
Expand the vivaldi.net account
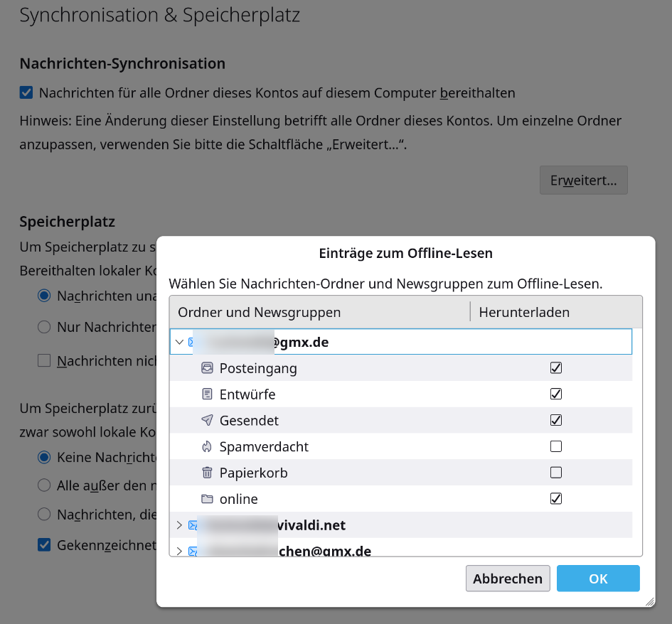click(180, 525)
